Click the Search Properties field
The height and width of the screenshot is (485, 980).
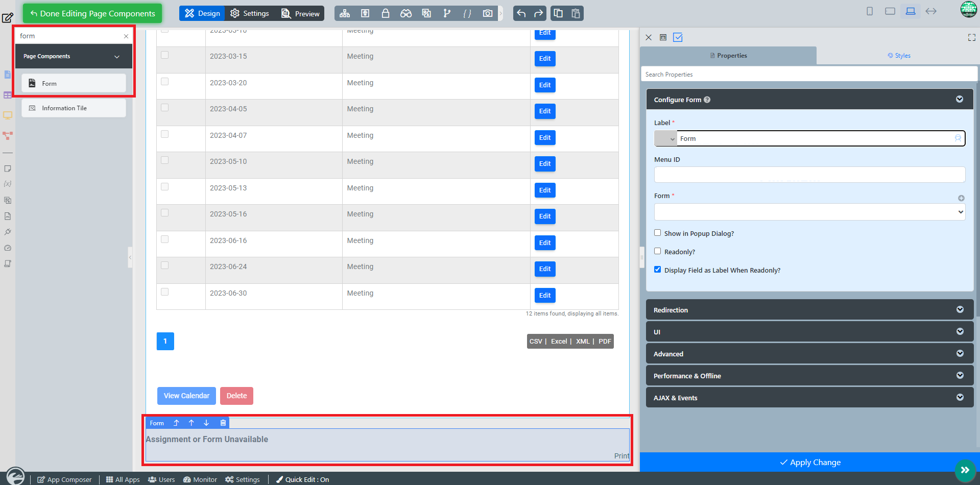809,74
